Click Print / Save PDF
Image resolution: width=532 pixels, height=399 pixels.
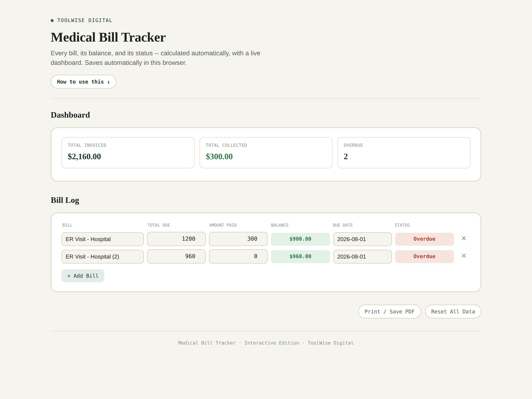click(390, 312)
